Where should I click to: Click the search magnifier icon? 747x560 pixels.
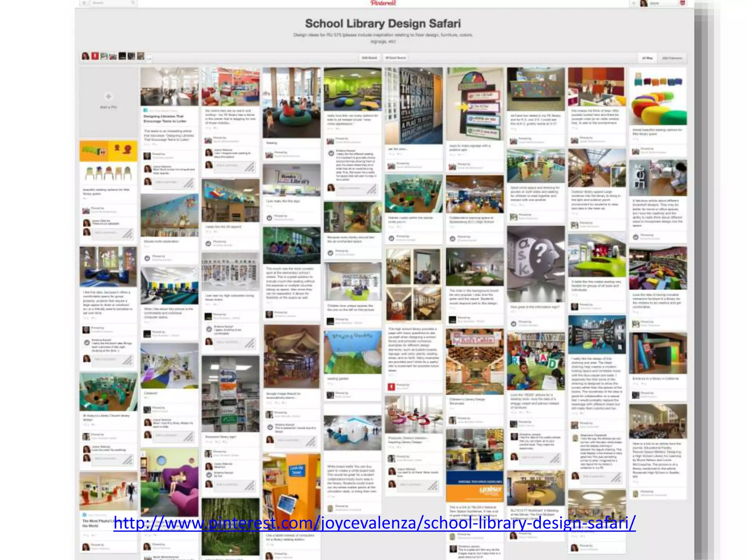click(133, 3)
